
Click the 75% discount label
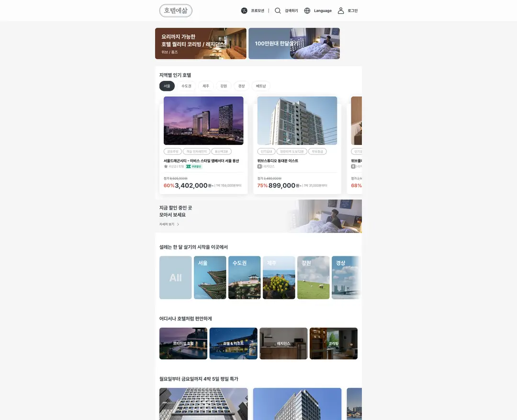pyautogui.click(x=262, y=186)
